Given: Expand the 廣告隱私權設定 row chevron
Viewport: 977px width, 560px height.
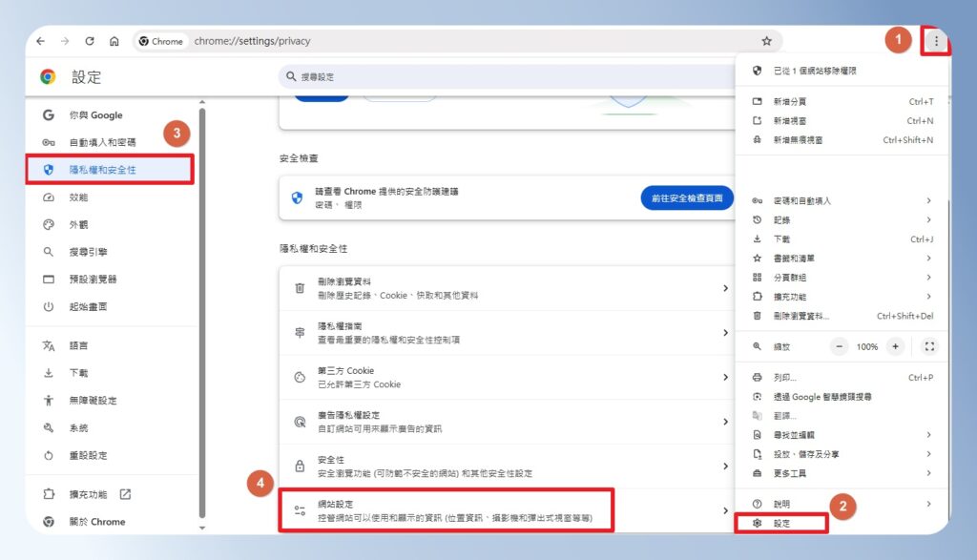Looking at the screenshot, I should click(x=725, y=422).
